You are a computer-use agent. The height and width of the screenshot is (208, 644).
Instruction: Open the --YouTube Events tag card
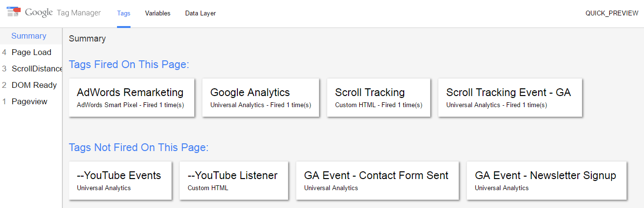click(x=120, y=180)
